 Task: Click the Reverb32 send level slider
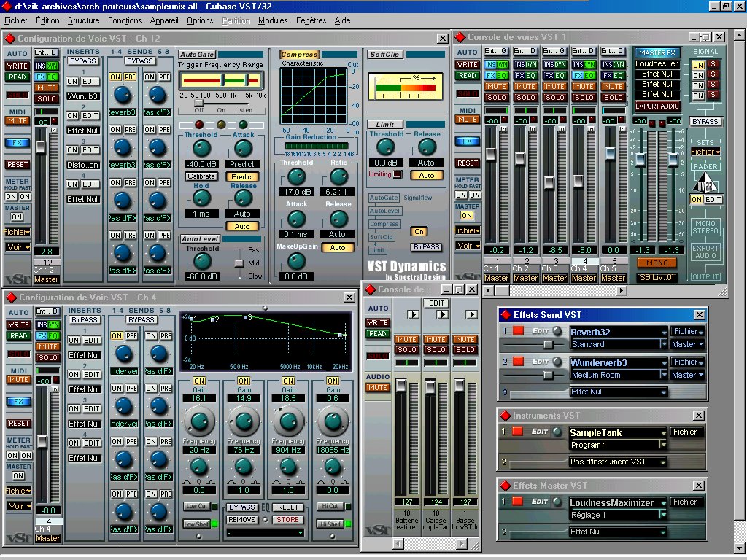click(548, 344)
